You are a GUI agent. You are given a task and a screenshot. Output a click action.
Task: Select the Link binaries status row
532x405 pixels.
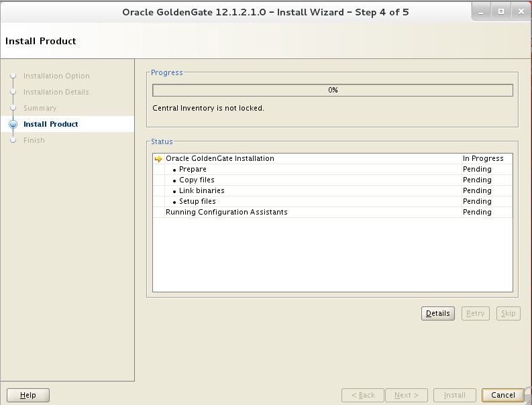[333, 190]
